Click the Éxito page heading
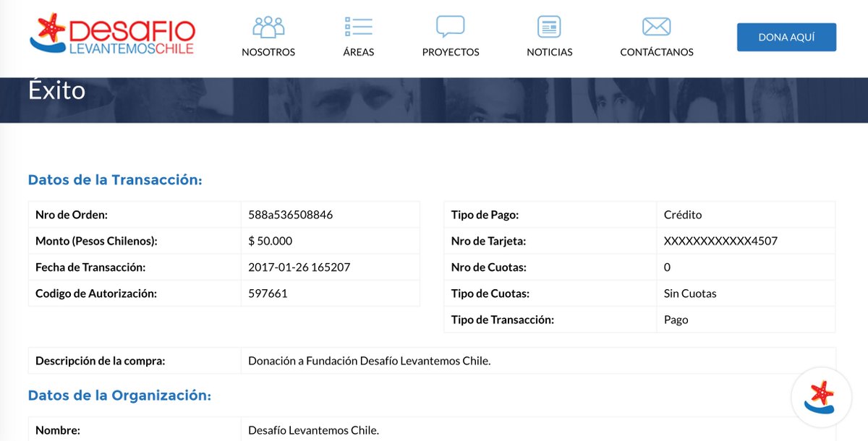Image resolution: width=868 pixels, height=441 pixels. point(57,90)
